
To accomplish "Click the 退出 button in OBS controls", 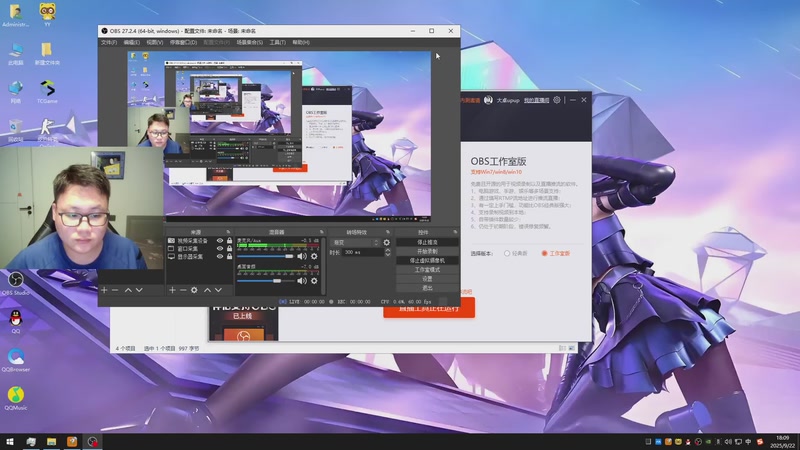I will point(427,288).
